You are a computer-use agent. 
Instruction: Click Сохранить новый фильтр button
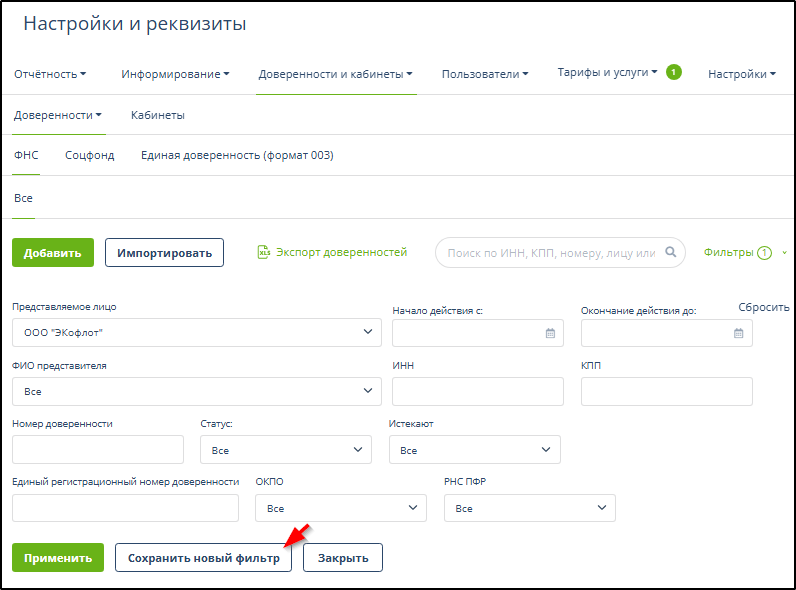[x=203, y=558]
